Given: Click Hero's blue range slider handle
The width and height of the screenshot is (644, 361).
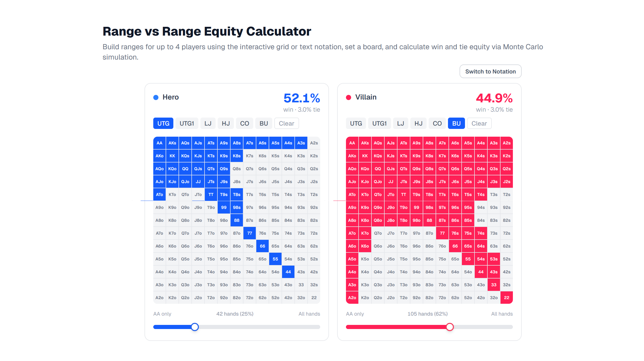Looking at the screenshot, I should point(195,327).
